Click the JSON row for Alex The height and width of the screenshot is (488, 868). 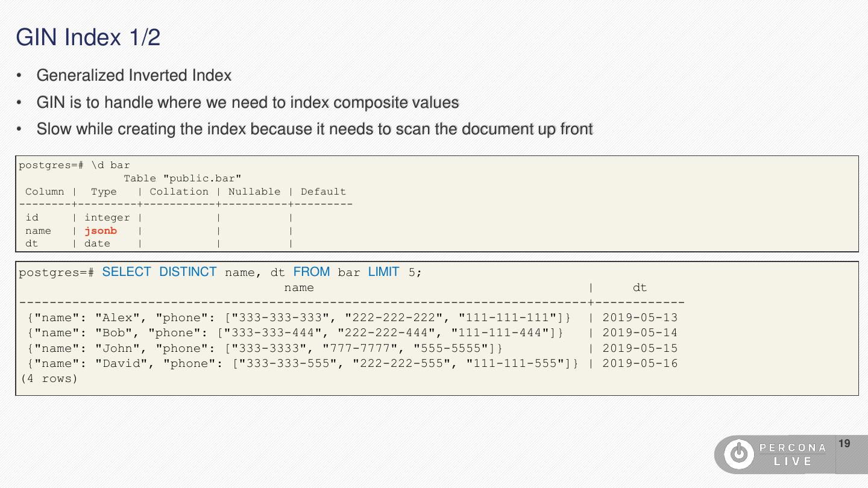[x=298, y=318]
